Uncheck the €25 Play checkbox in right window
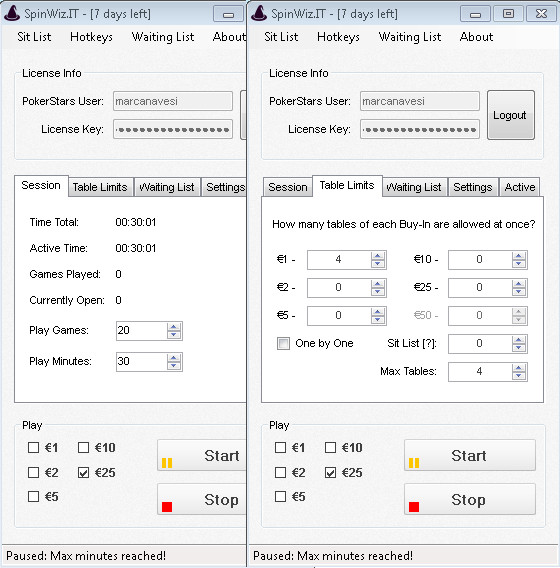This screenshot has width=560, height=568. click(x=330, y=472)
